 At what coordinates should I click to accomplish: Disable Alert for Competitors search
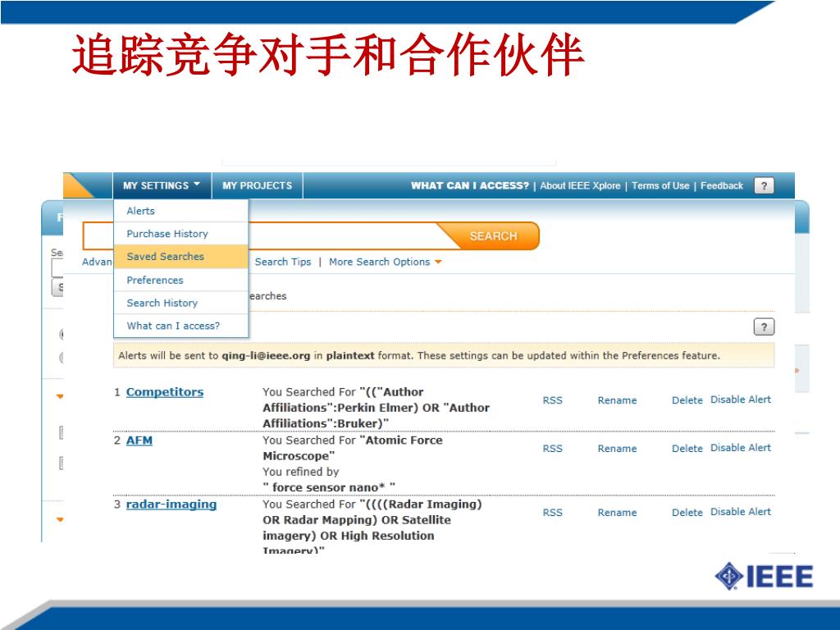[741, 399]
